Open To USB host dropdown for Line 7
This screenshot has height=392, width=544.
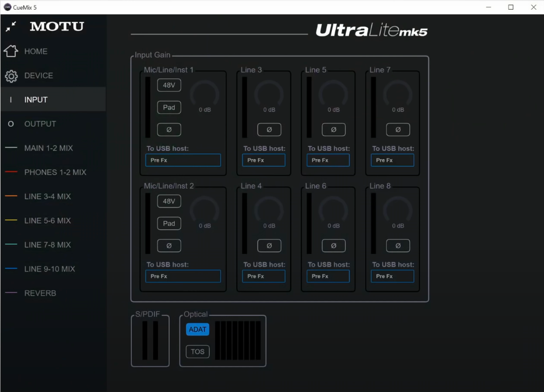393,160
